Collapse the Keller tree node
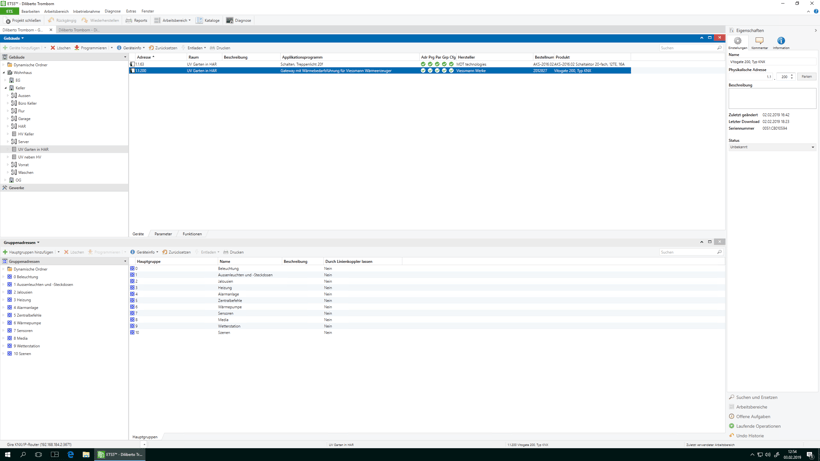Viewport: 820px width, 461px height. coord(6,88)
